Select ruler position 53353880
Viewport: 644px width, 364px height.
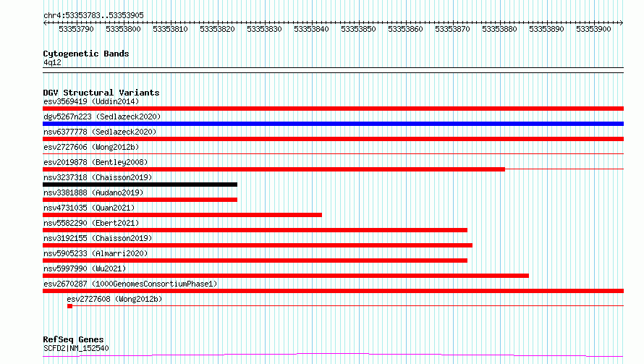499,29
